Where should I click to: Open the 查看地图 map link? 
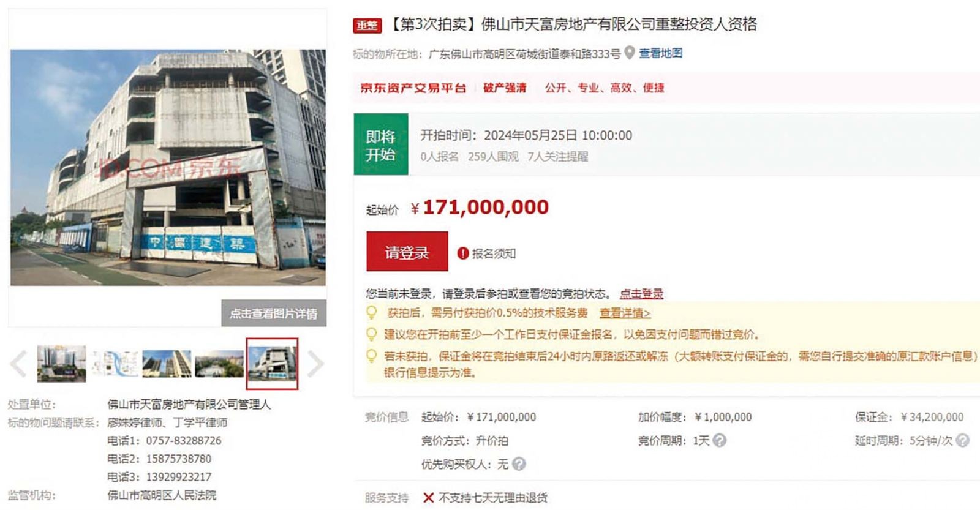pyautogui.click(x=660, y=53)
